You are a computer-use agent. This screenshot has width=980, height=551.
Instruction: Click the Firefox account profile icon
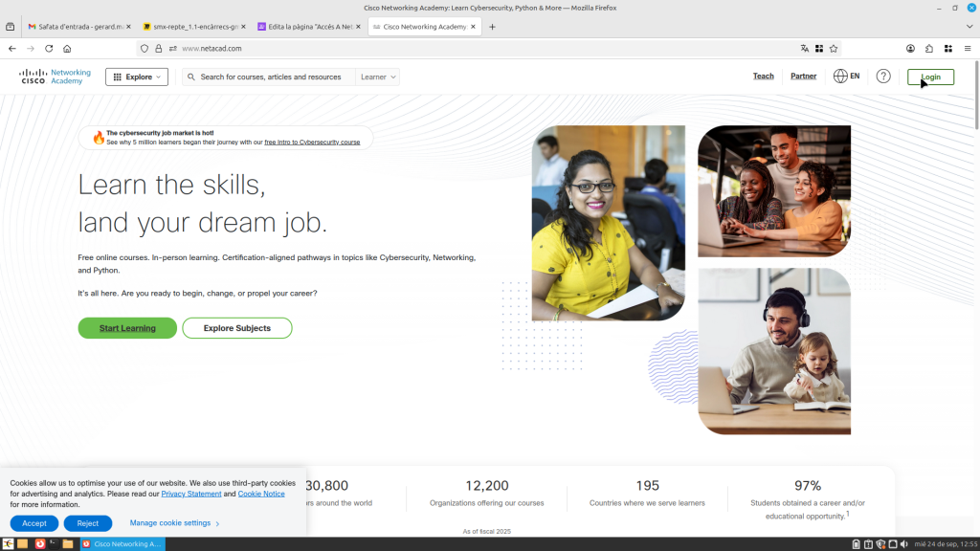point(910,48)
